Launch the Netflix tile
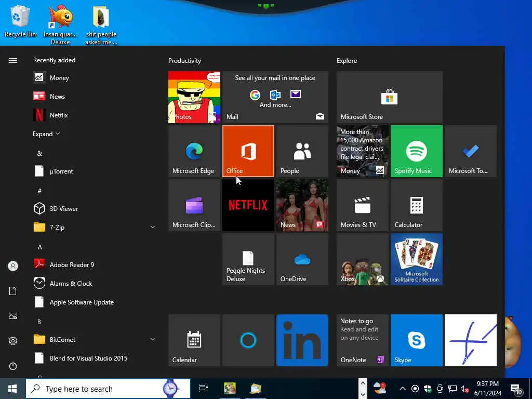The height and width of the screenshot is (399, 532). point(248,205)
